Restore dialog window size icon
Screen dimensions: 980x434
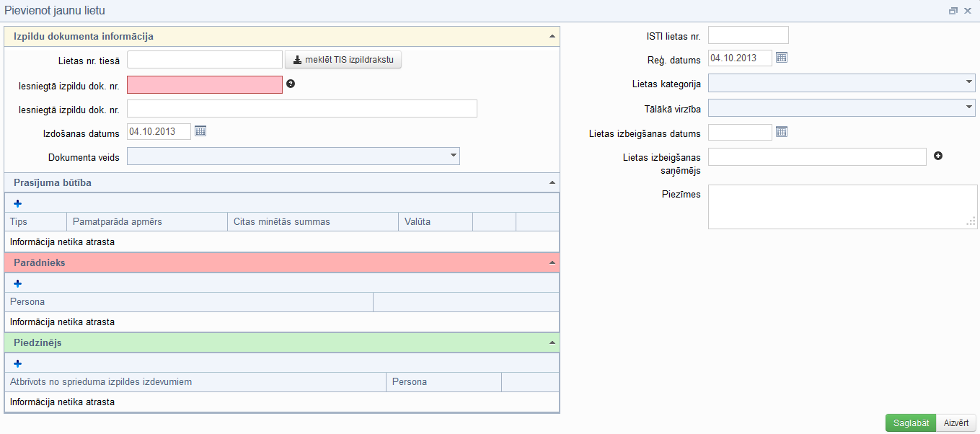coord(953,11)
